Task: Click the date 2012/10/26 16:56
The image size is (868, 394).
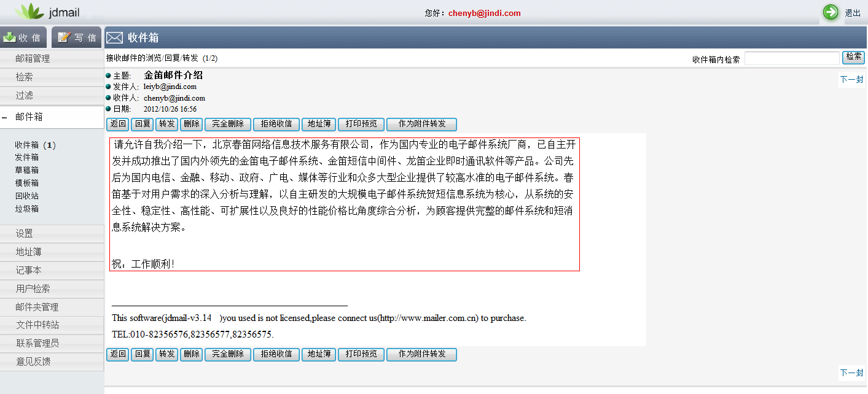Action: (x=170, y=109)
